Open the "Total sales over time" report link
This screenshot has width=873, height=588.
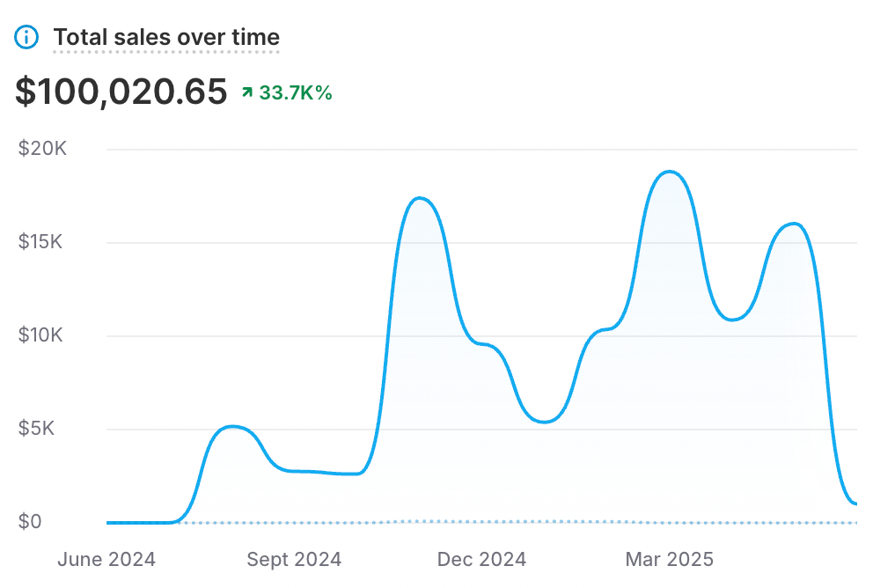(166, 37)
